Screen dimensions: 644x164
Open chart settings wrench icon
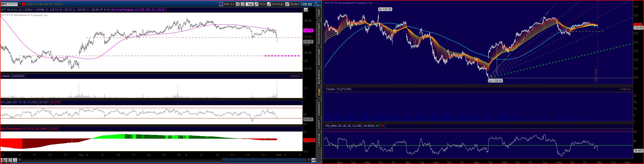(x=243, y=4)
